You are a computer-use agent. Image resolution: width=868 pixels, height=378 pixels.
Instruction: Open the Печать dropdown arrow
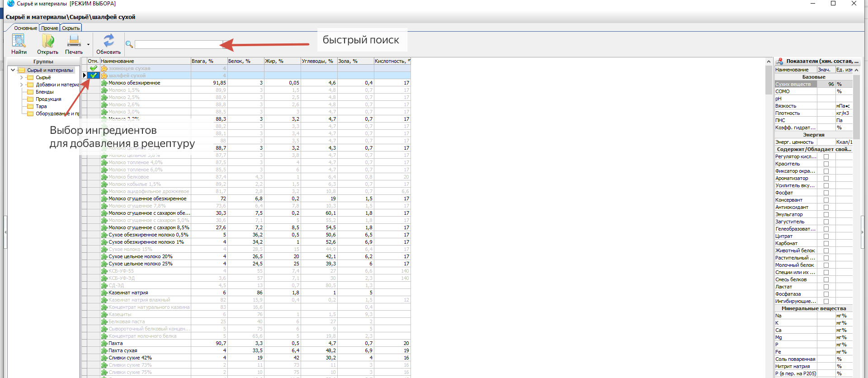pyautogui.click(x=88, y=44)
